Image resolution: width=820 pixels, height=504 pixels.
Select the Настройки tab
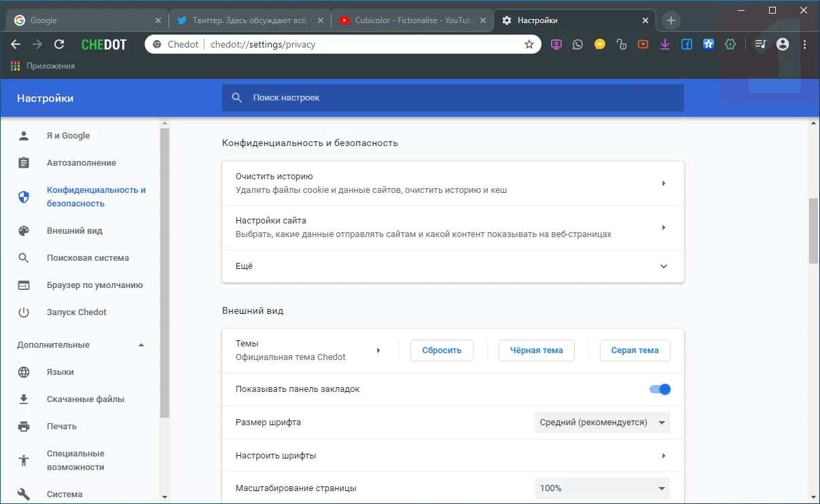[574, 20]
